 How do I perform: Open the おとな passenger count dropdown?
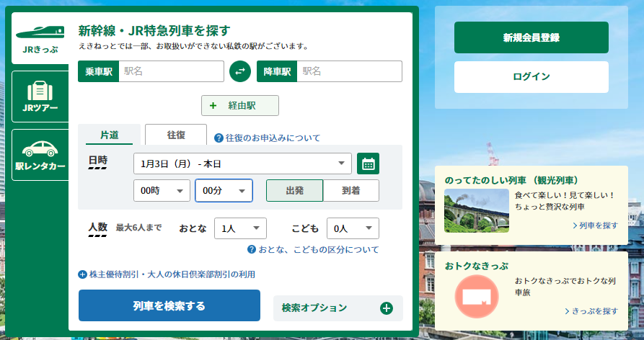[x=240, y=228]
